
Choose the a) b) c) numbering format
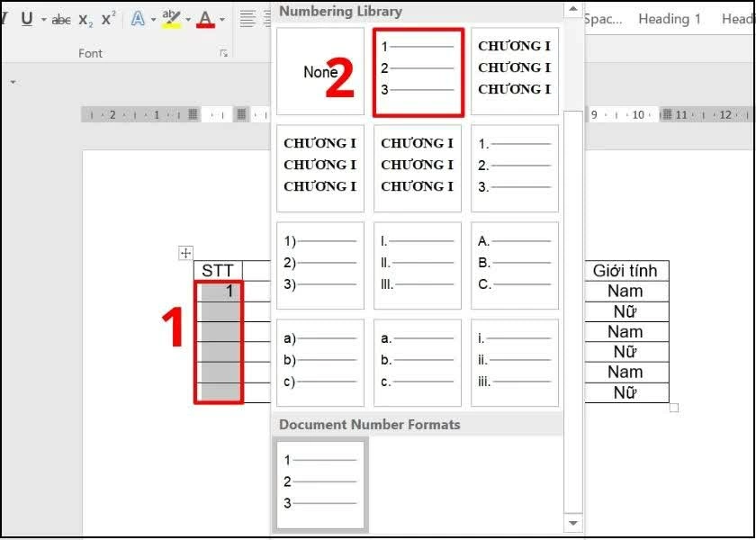[x=320, y=363]
